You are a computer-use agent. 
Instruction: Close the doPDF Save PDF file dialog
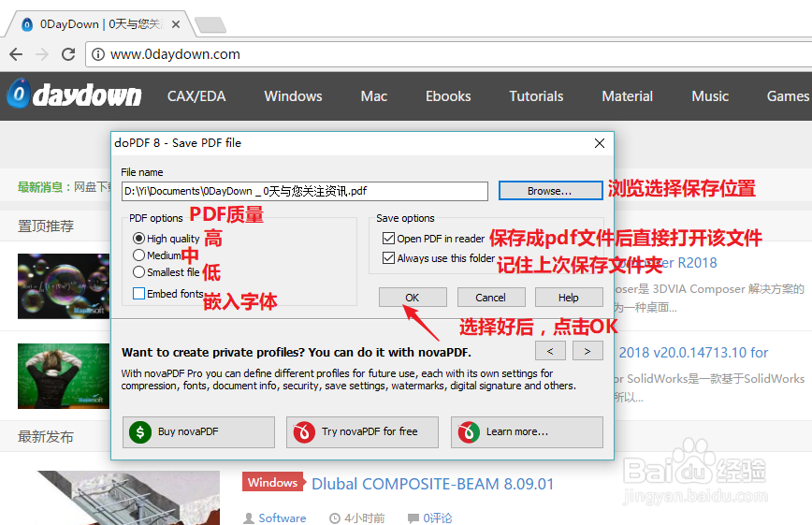[x=599, y=143]
